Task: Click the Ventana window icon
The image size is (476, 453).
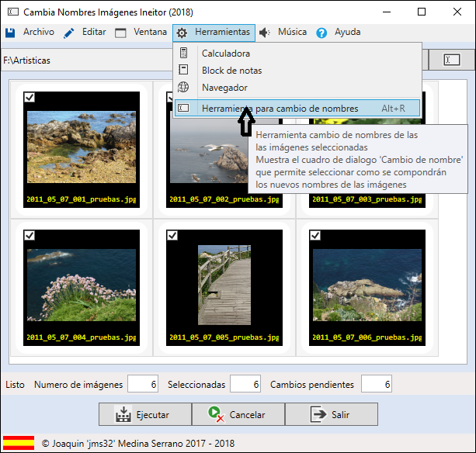Action: click(120, 33)
